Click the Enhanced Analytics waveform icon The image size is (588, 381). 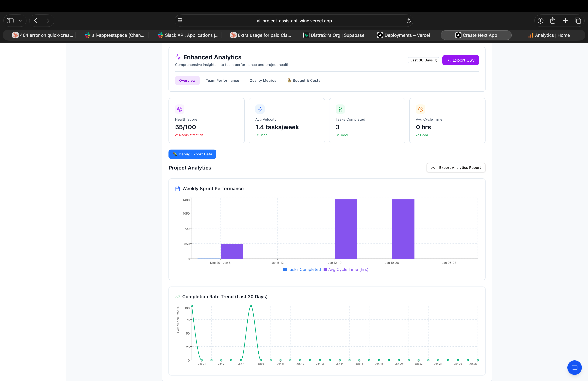click(178, 57)
